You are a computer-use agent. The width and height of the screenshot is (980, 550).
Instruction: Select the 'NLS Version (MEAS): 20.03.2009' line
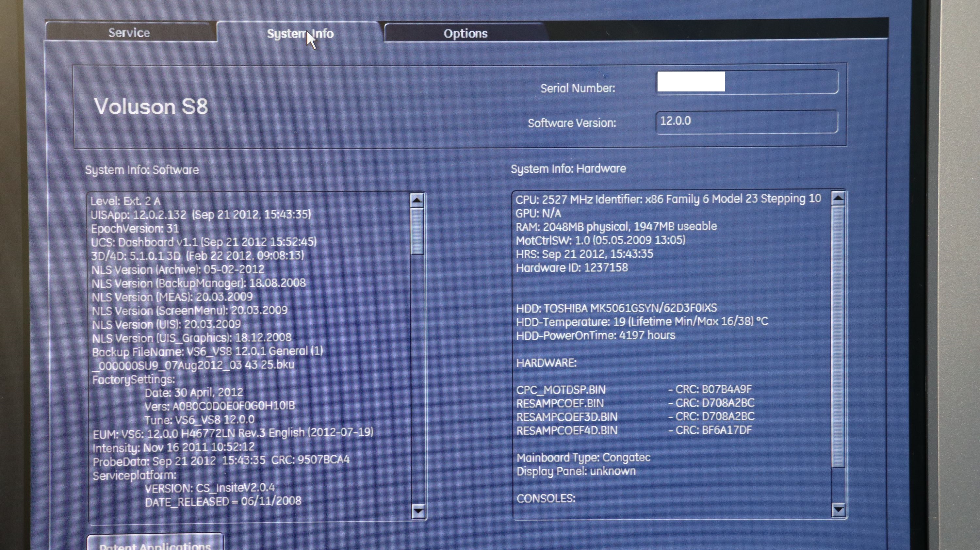click(x=172, y=297)
